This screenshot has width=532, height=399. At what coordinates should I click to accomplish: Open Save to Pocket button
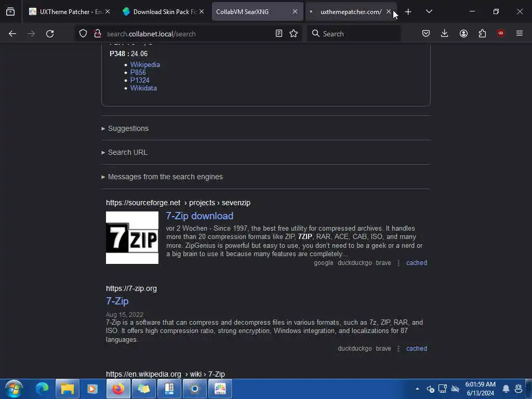click(426, 34)
